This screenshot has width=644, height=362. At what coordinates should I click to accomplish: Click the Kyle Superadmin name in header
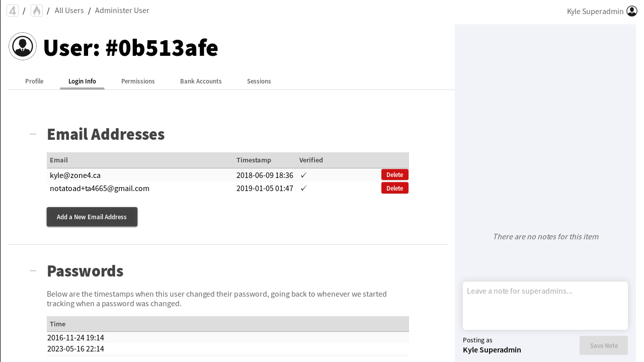click(595, 11)
